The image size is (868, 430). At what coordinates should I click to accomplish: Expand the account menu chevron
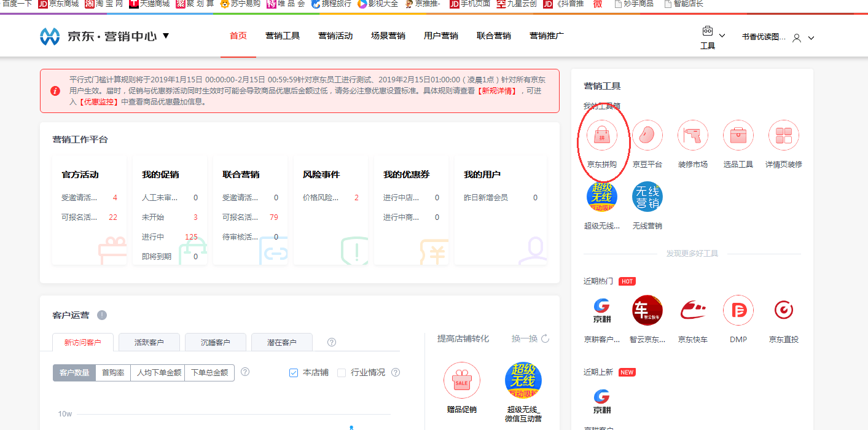click(811, 38)
